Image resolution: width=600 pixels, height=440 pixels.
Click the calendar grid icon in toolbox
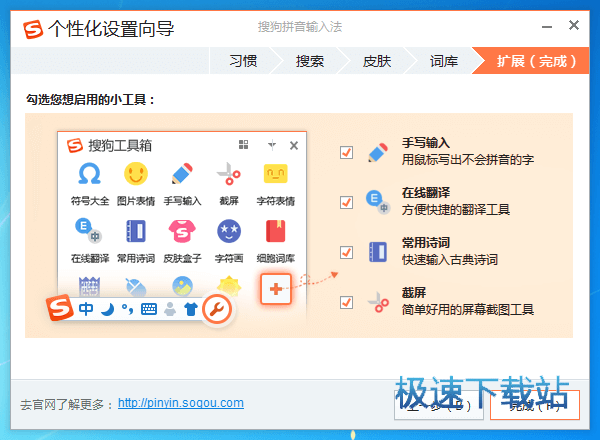click(x=89, y=286)
